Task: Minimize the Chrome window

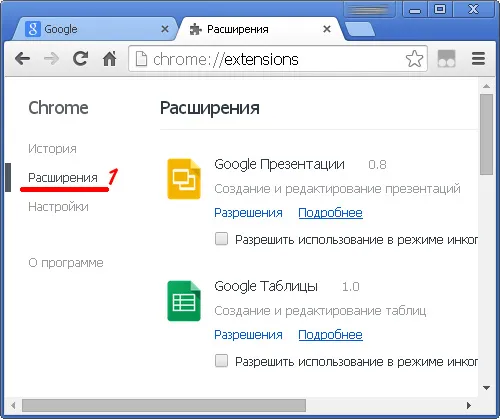Action: point(415,10)
